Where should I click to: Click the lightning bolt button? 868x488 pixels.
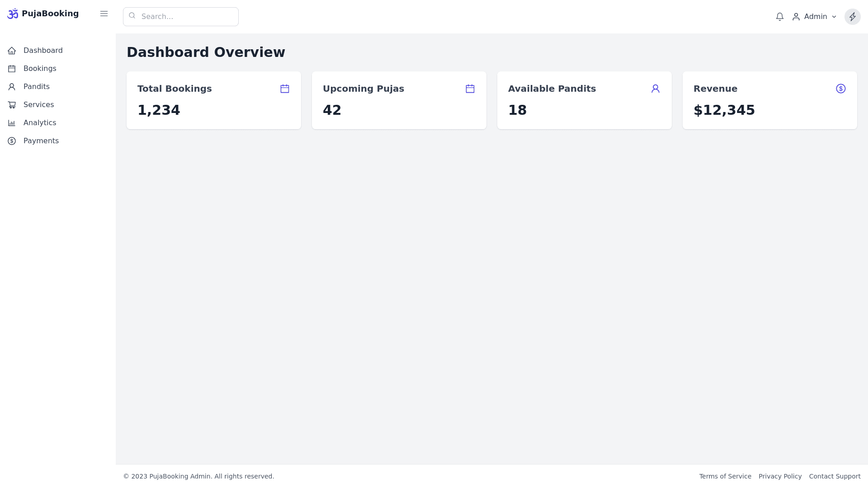click(x=852, y=17)
